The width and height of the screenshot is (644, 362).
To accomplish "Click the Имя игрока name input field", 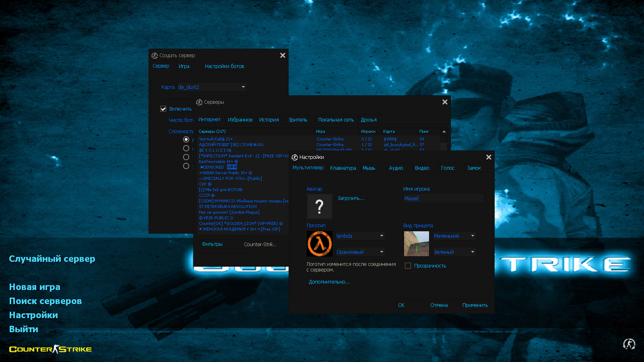I will [443, 198].
